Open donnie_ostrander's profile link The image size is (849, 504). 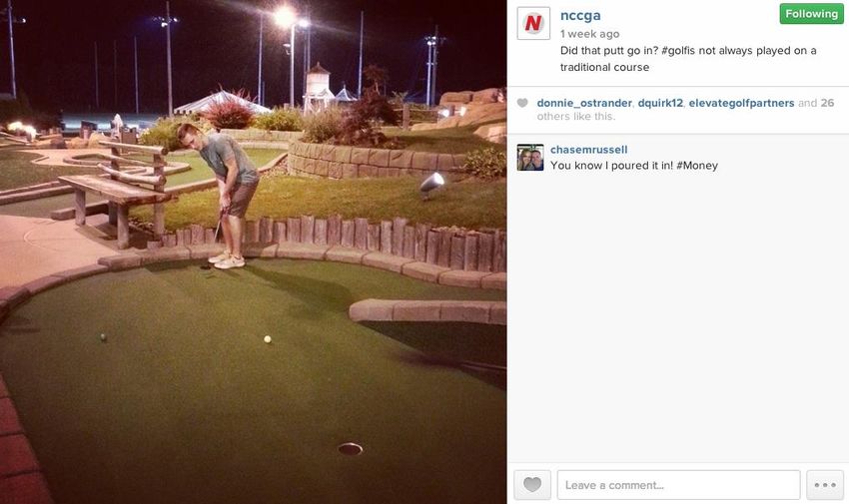pos(584,103)
